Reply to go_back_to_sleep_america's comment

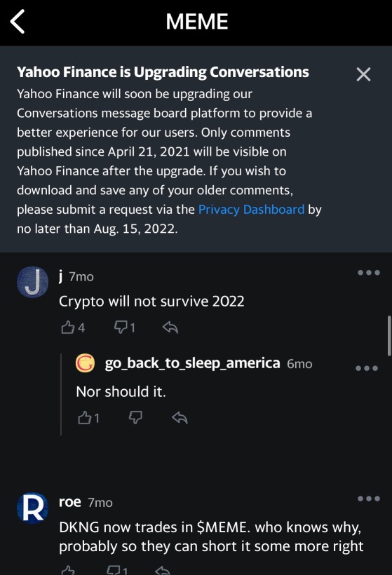(x=180, y=418)
